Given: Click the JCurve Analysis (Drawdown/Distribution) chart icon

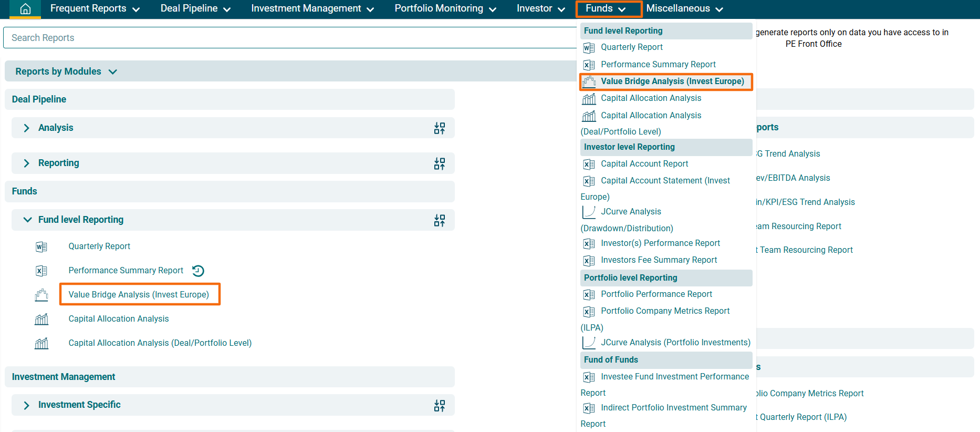Looking at the screenshot, I should point(589,212).
